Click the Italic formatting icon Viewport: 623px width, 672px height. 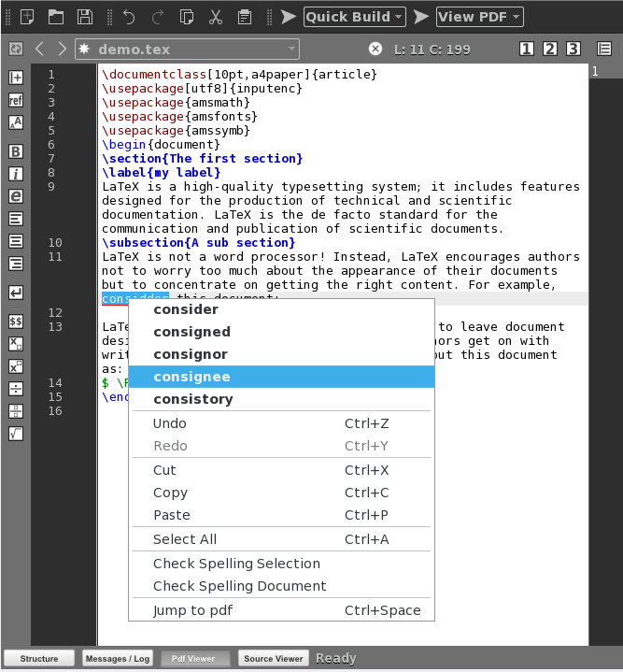[16, 174]
